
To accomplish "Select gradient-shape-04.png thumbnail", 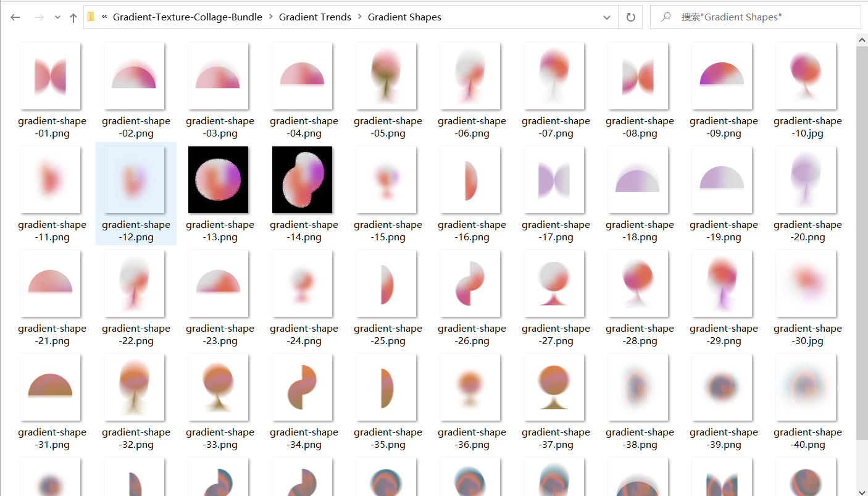I will 303,76.
